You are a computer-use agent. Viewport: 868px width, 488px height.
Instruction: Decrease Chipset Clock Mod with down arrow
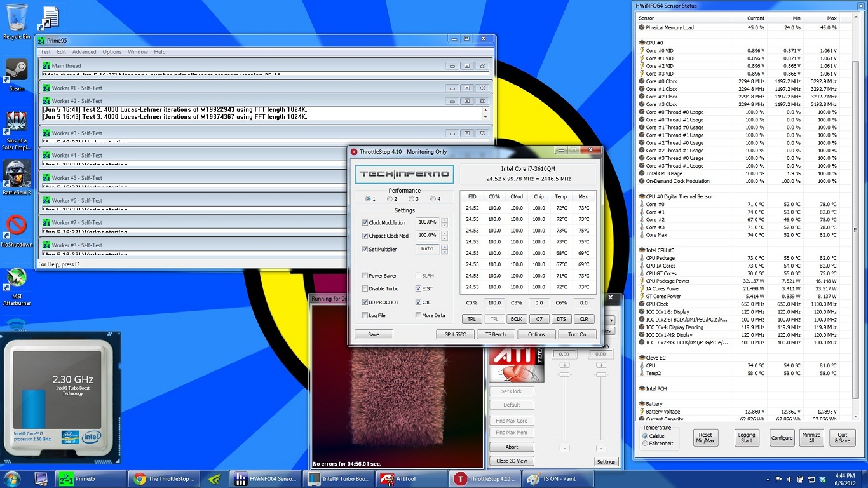pyautogui.click(x=444, y=239)
